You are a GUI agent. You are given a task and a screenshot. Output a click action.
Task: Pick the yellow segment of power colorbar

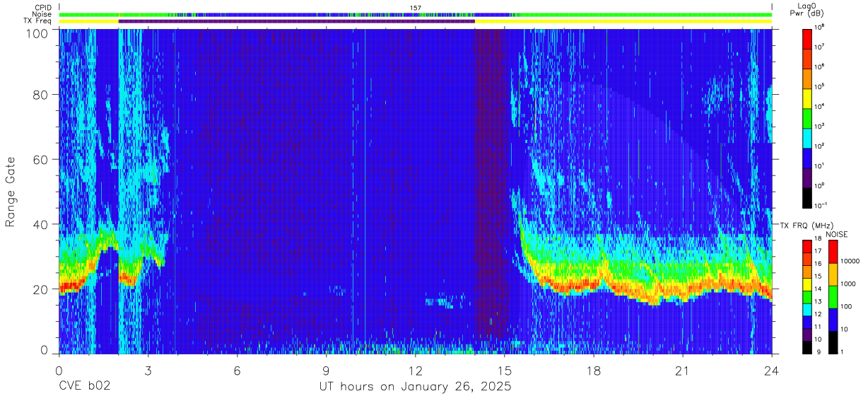[x=808, y=98]
